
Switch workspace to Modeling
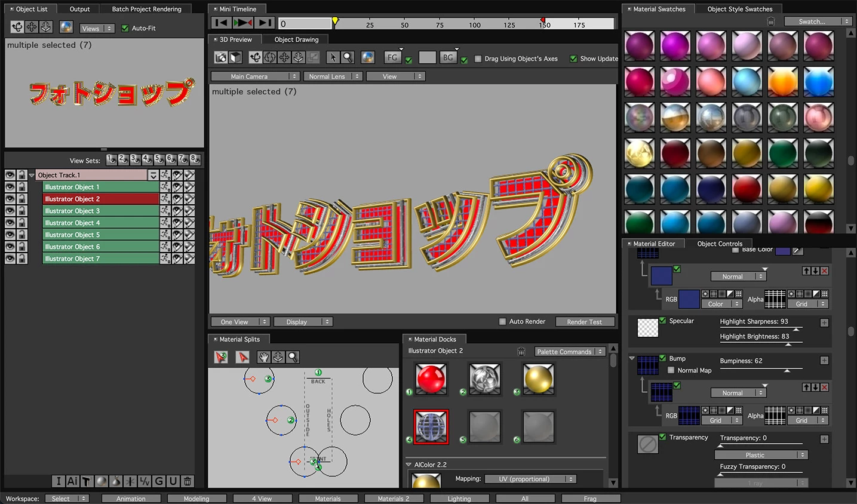[196, 499]
